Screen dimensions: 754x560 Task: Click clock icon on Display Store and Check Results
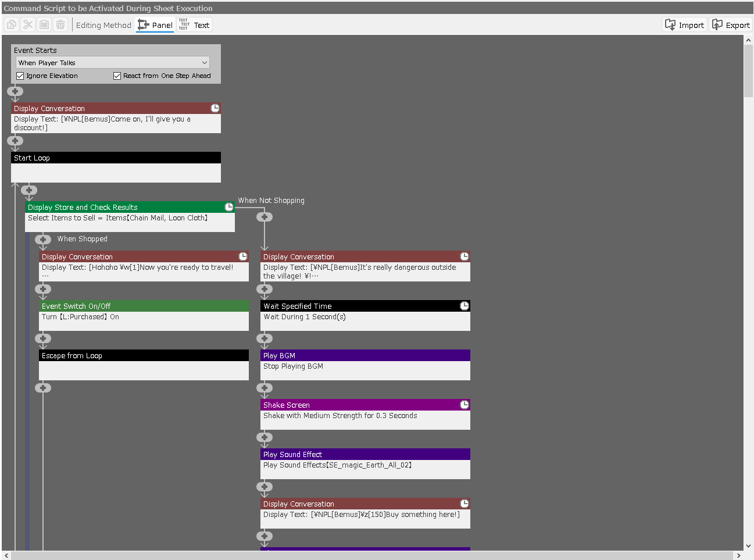pyautogui.click(x=229, y=207)
